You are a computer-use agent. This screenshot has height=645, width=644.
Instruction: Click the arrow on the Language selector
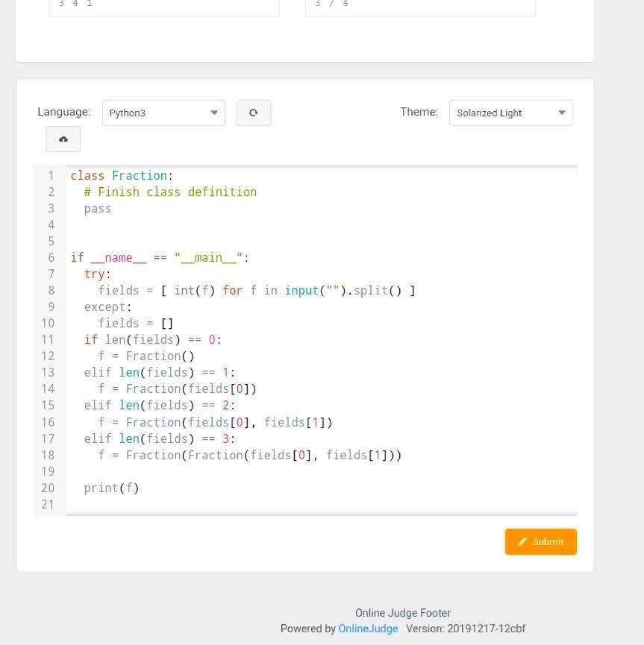(214, 113)
